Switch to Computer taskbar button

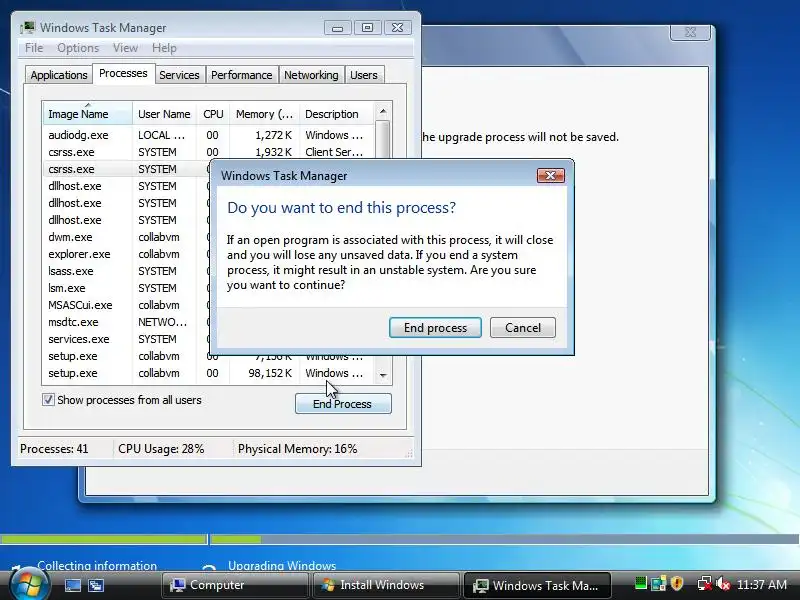pos(235,585)
